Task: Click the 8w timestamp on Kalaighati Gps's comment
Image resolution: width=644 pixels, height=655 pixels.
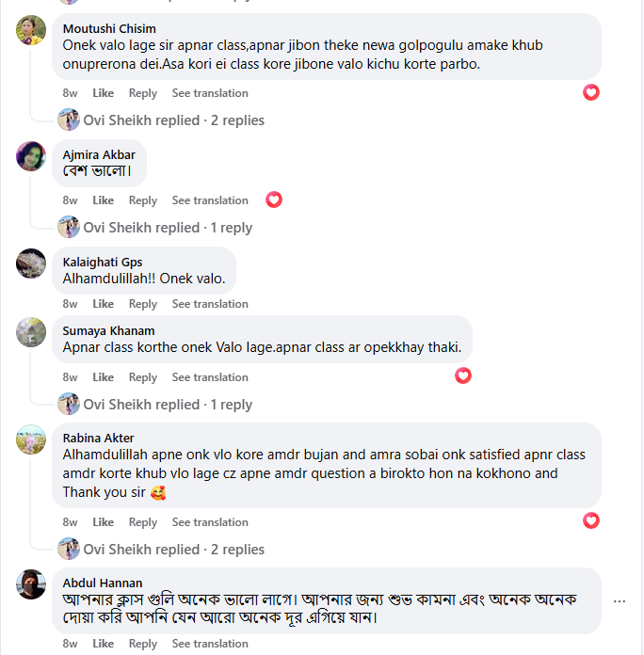Action: [x=71, y=304]
